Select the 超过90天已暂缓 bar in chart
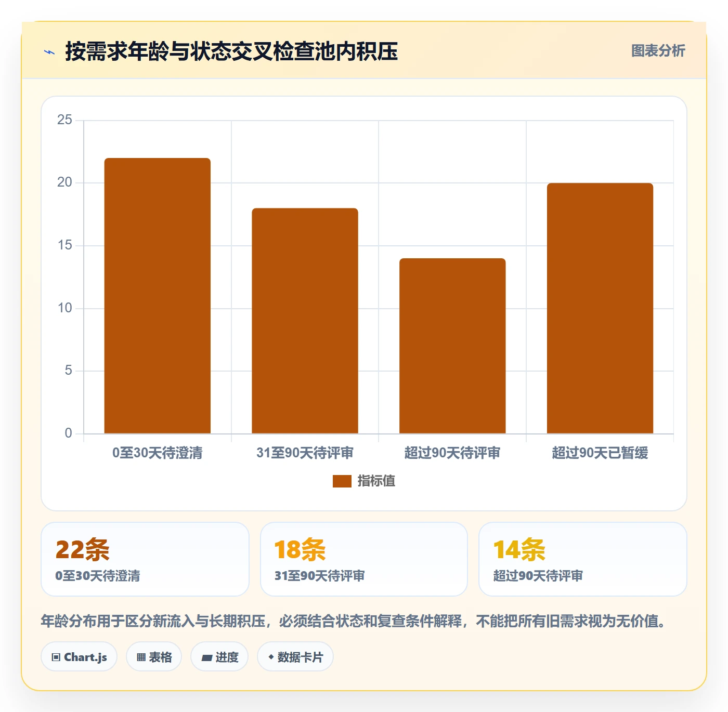 point(600,308)
